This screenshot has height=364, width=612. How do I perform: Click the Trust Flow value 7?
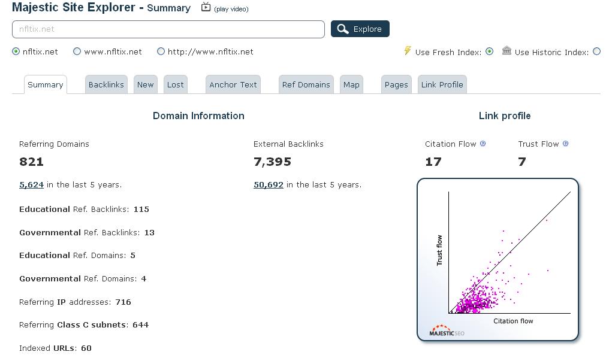[x=522, y=162]
